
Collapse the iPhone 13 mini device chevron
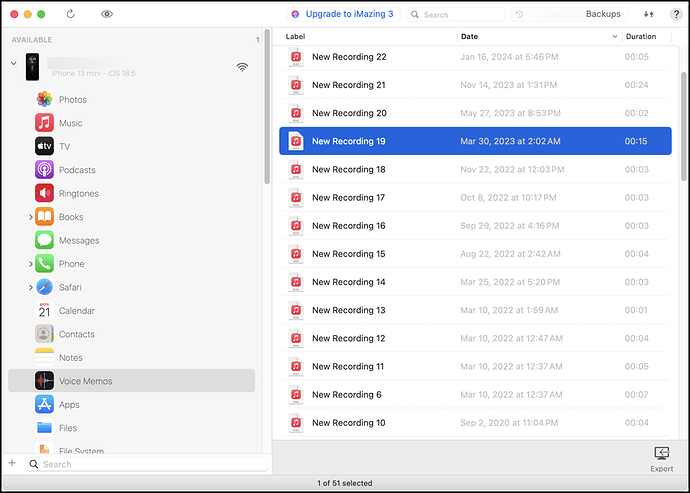[14, 63]
